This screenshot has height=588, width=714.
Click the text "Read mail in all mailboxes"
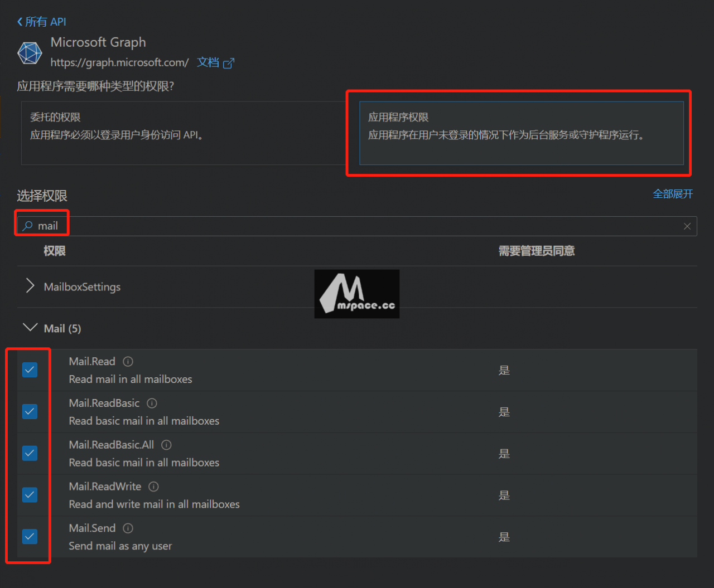pyautogui.click(x=131, y=379)
